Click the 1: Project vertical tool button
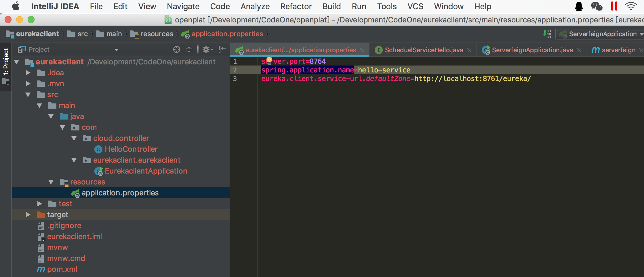This screenshot has width=644, height=277. [6, 67]
